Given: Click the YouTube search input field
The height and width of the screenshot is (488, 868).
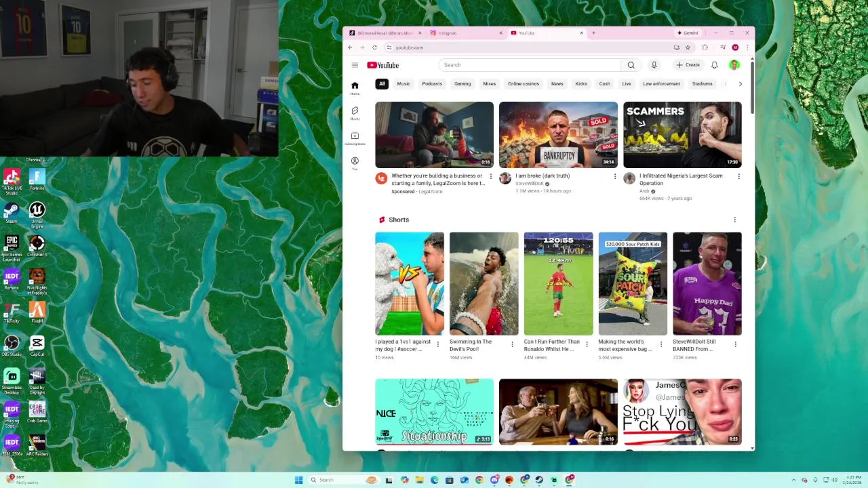Looking at the screenshot, I should tap(530, 65).
